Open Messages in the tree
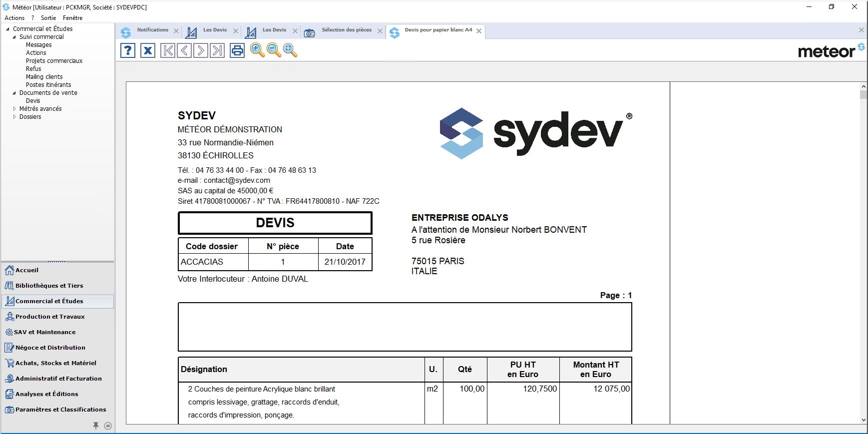Screen dimensions: 868x434 [38, 45]
